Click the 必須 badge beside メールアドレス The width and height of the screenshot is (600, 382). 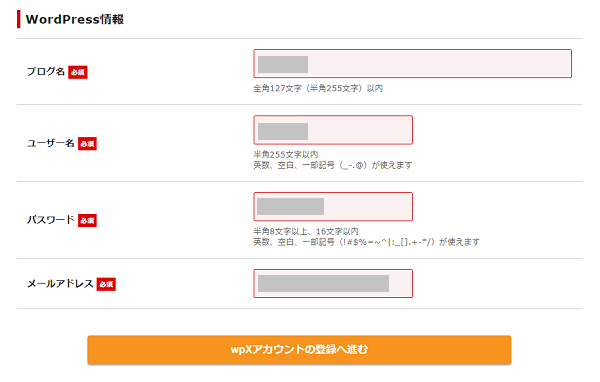click(x=106, y=284)
